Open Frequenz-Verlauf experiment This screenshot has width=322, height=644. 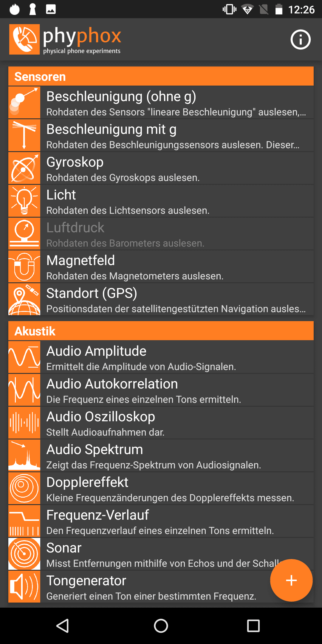click(161, 521)
